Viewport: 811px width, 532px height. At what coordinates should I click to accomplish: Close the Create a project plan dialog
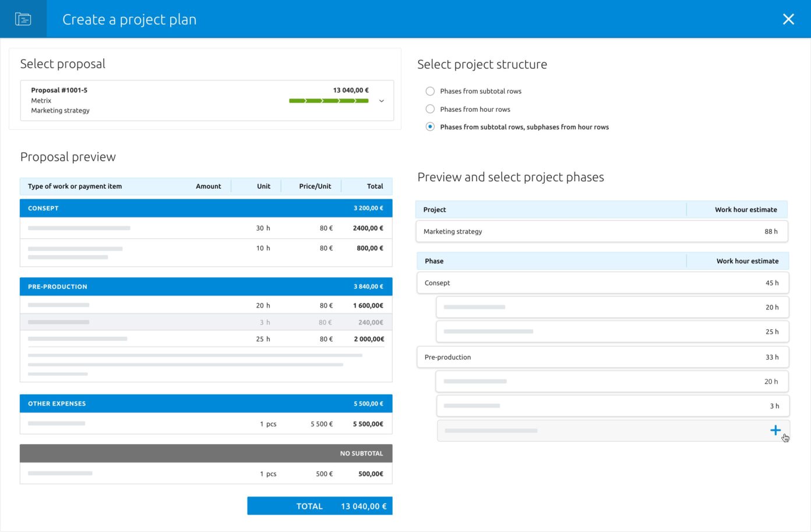click(x=788, y=19)
